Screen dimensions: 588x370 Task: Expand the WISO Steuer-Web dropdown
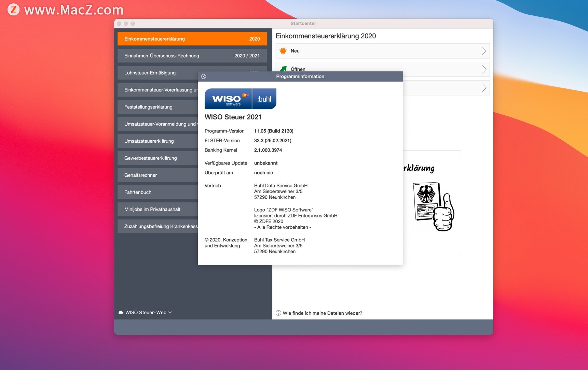pyautogui.click(x=145, y=312)
